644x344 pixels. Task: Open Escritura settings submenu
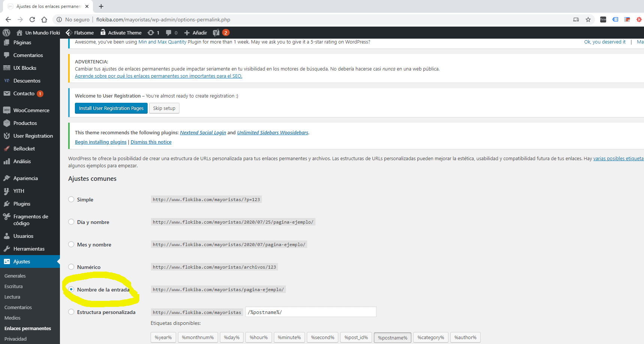pyautogui.click(x=13, y=286)
